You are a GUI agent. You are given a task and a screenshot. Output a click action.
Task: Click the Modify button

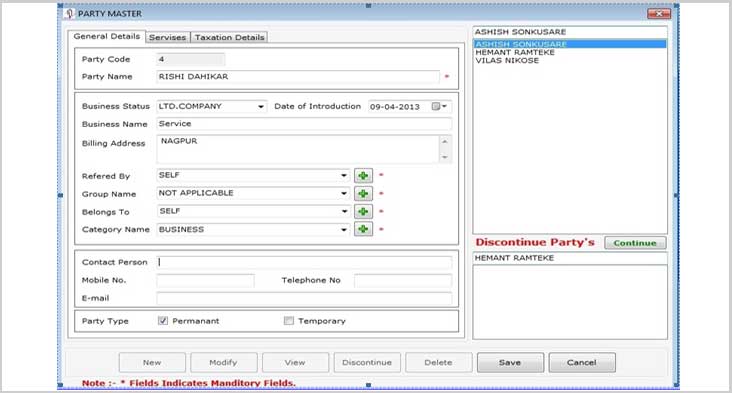(x=223, y=362)
